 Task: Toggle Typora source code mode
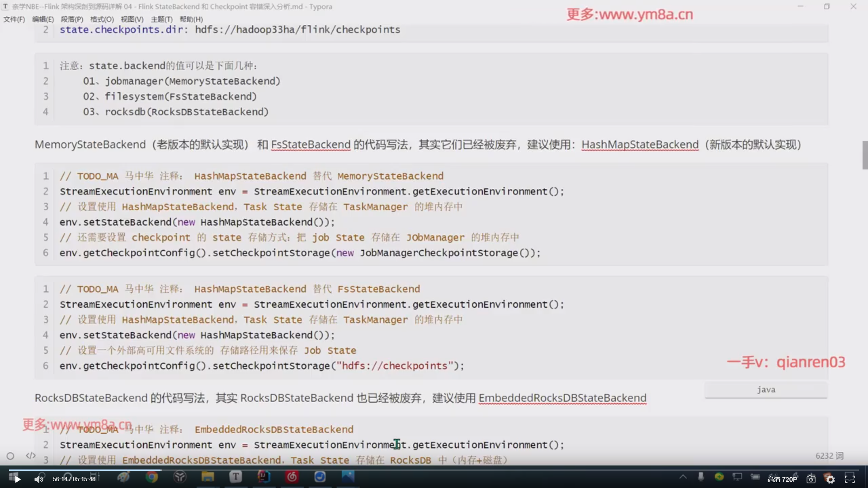coord(31,455)
